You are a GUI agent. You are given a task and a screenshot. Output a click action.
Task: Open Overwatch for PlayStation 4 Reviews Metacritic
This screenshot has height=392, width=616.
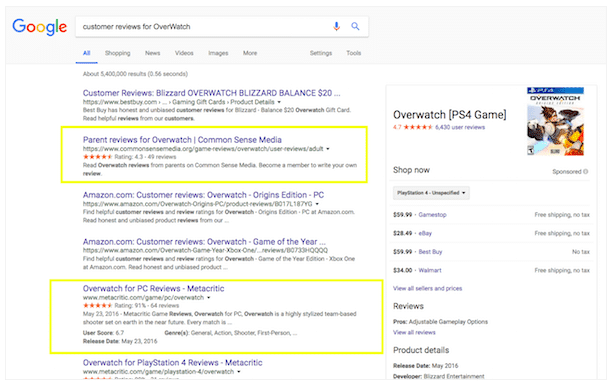tap(172, 363)
